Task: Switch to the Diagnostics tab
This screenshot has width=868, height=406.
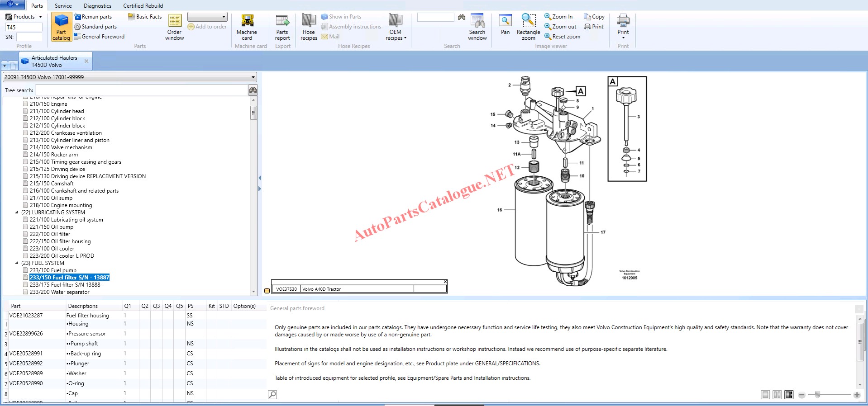Action: [97, 6]
